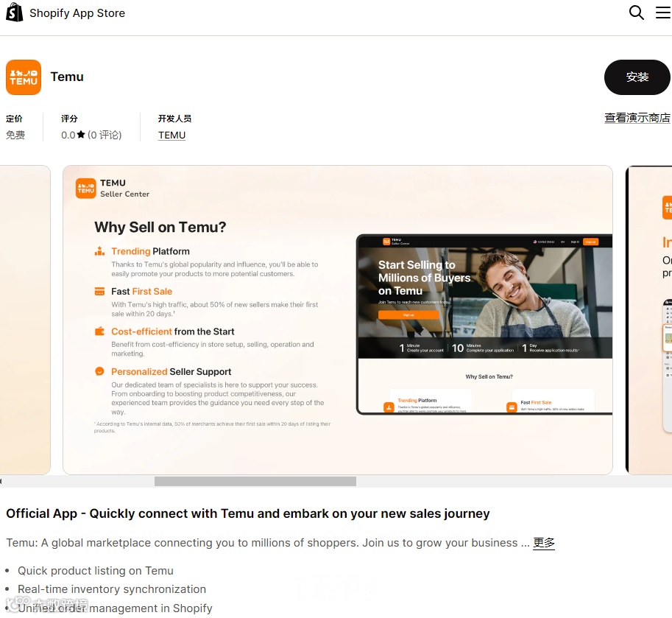The height and width of the screenshot is (618, 672).
Task: Click 'Real-time inventory synchronization' bullet
Action: coord(112,589)
